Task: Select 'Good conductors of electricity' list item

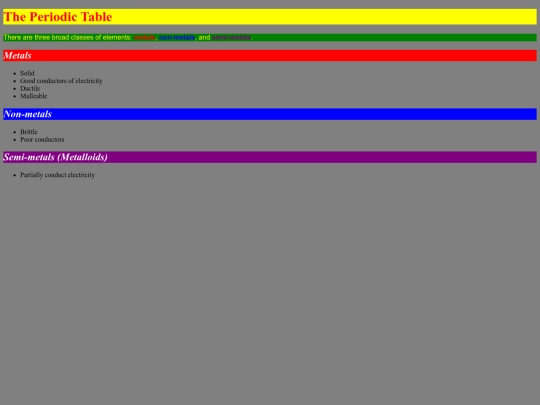Action: coord(61,81)
